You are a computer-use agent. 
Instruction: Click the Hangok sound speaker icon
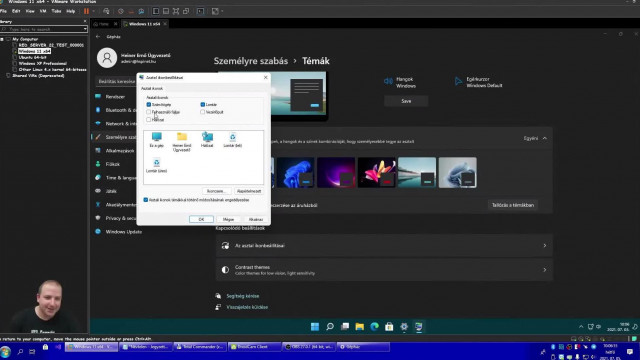pos(388,81)
